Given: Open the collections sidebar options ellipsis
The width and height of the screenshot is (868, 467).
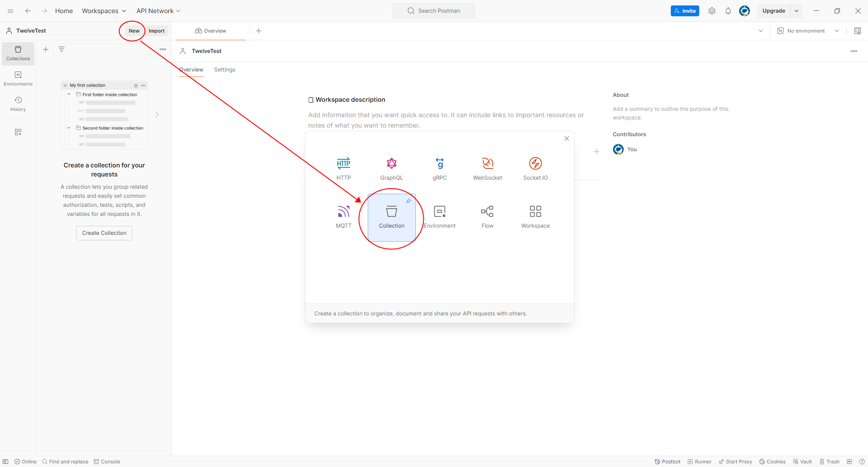Looking at the screenshot, I should click(163, 49).
